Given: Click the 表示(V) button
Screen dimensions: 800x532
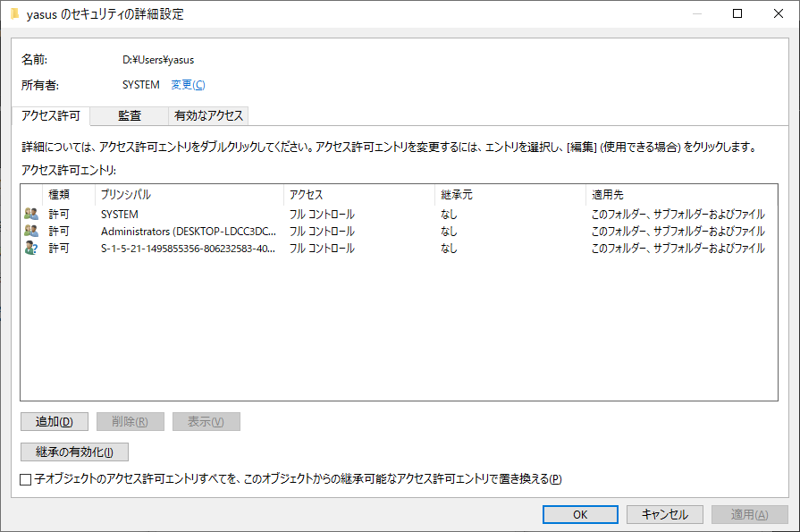Looking at the screenshot, I should [x=206, y=422].
